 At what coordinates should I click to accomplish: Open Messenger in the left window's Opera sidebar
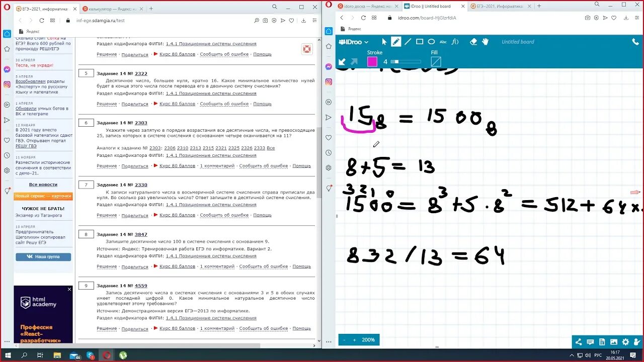[7, 69]
